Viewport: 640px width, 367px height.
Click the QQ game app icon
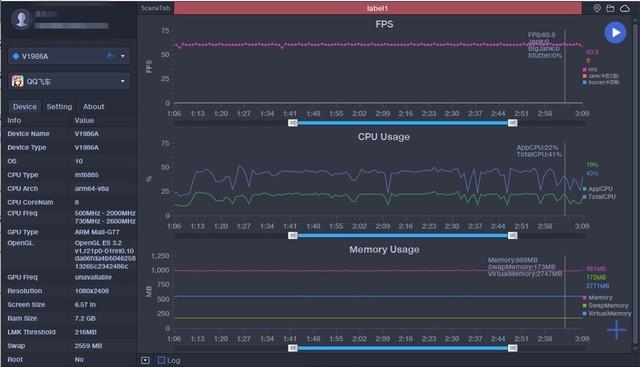click(x=18, y=81)
